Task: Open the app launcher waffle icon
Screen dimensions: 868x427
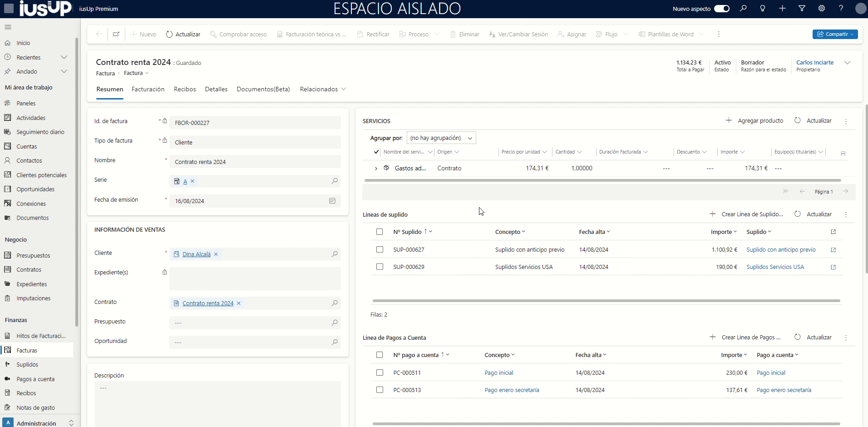Action: (x=9, y=9)
